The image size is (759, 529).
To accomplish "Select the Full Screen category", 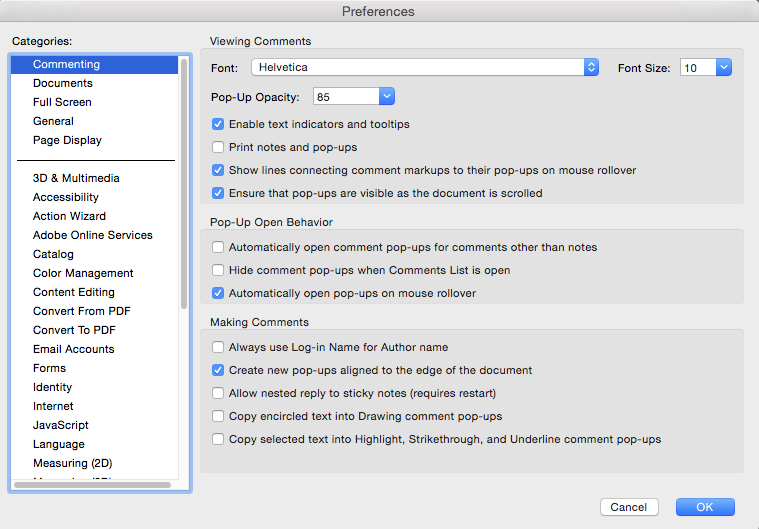I will [x=62, y=103].
